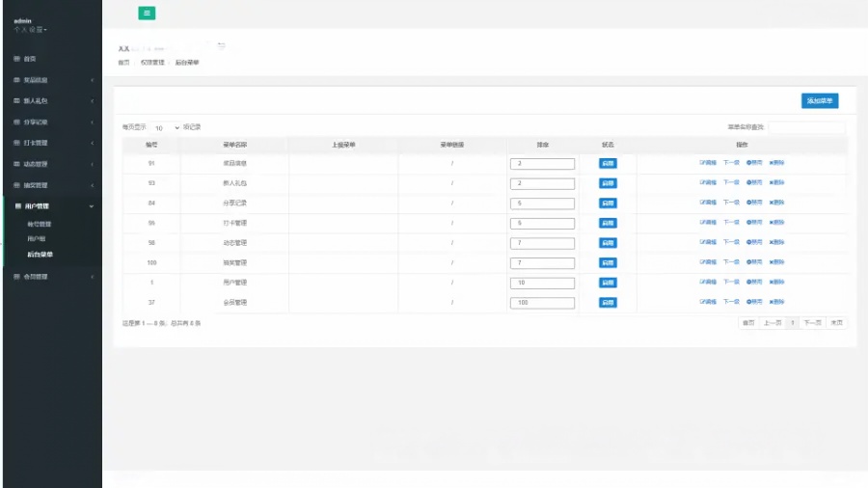This screenshot has height=488, width=868.
Task: Click the 下一级 link in the second row
Action: click(x=731, y=183)
